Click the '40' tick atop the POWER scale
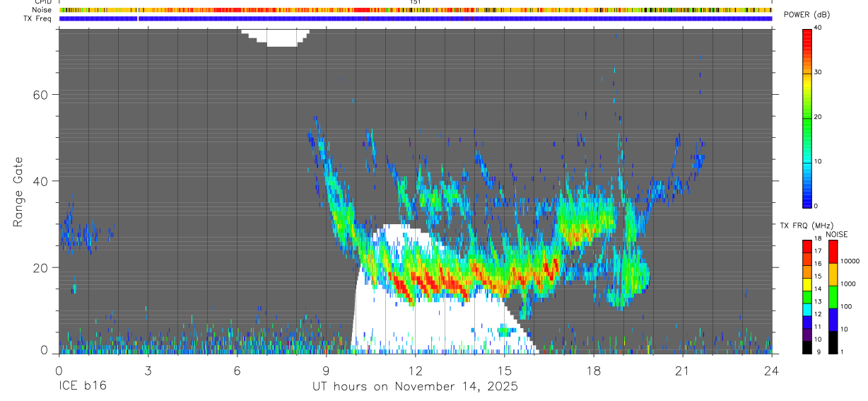868x401 pixels. (819, 28)
